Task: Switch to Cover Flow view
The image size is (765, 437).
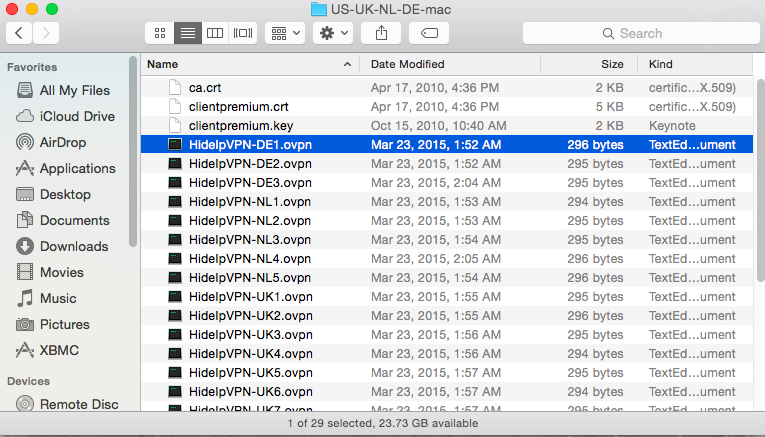Action: (242, 33)
